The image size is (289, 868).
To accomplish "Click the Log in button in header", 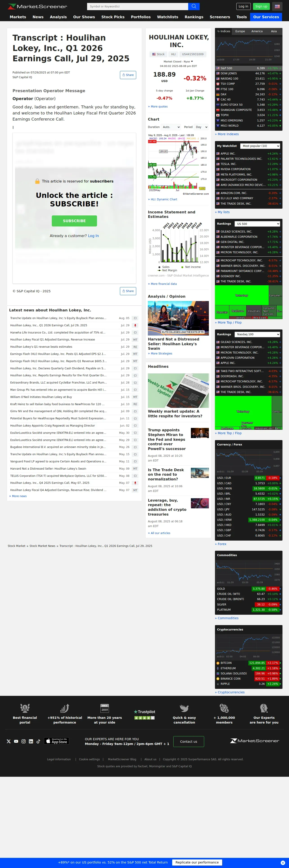I will click(243, 6).
